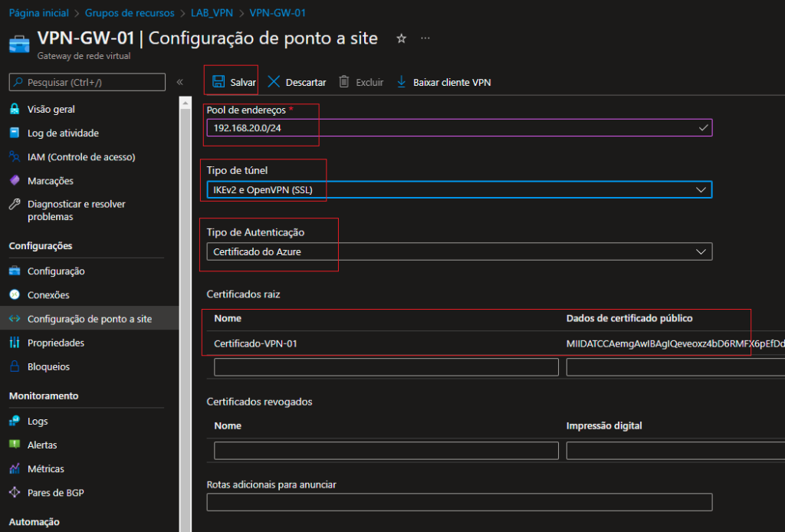
Task: Select the Certificado-VPN-01 root certificate row
Action: tap(255, 344)
